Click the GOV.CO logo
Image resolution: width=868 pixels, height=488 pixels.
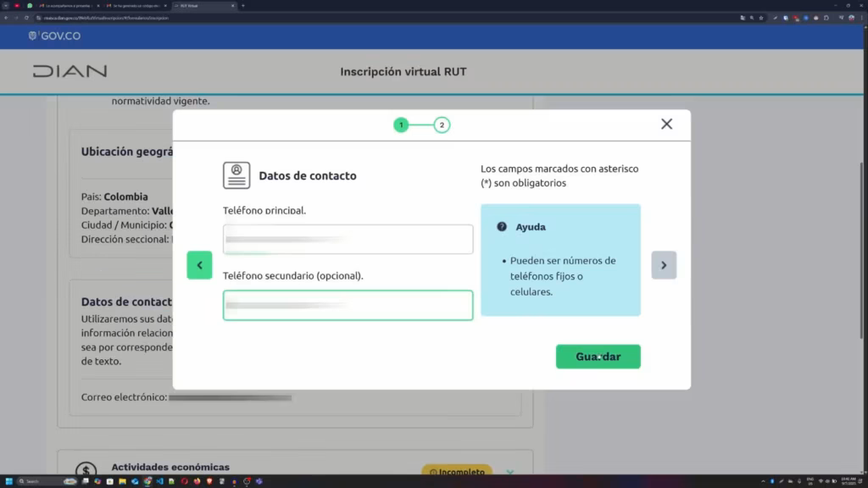(54, 36)
